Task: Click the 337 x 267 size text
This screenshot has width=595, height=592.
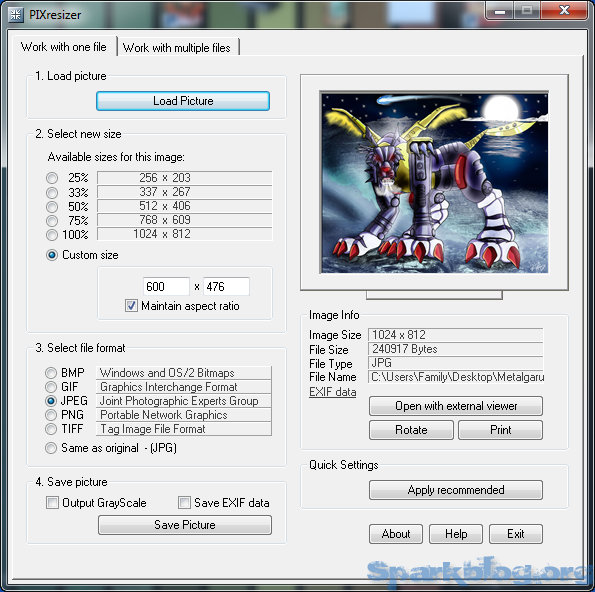Action: pyautogui.click(x=165, y=192)
